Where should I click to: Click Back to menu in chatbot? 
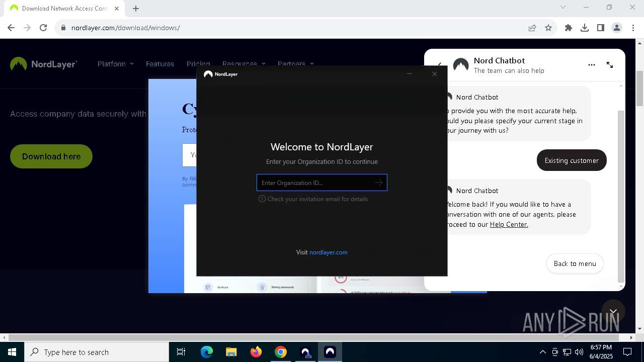coord(575,263)
